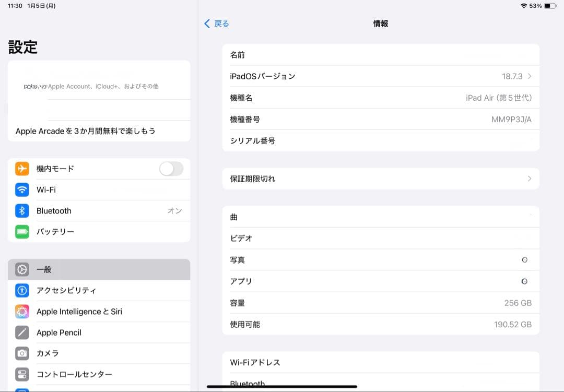Select the Wi-Fi icon in sidebar

click(x=21, y=189)
